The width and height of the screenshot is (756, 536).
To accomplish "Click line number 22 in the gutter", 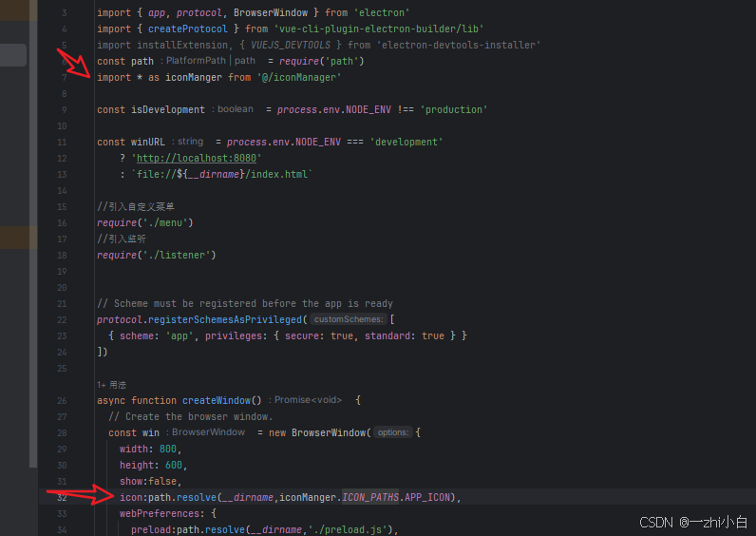I will 62,319.
